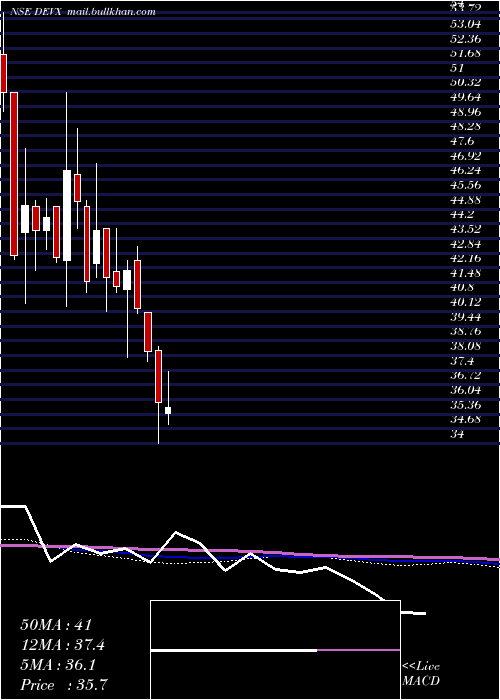Click the '50MA : 41' readout
The image size is (500, 700).
click(x=56, y=625)
